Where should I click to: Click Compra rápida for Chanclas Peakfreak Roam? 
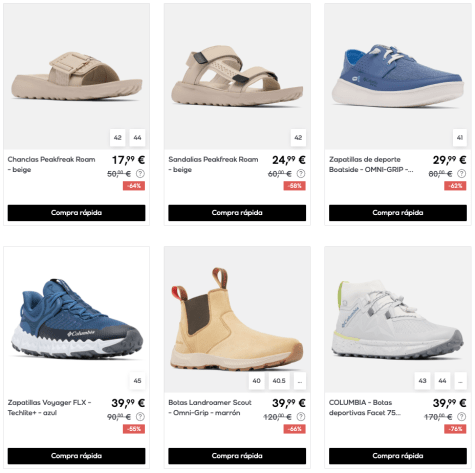[76, 213]
